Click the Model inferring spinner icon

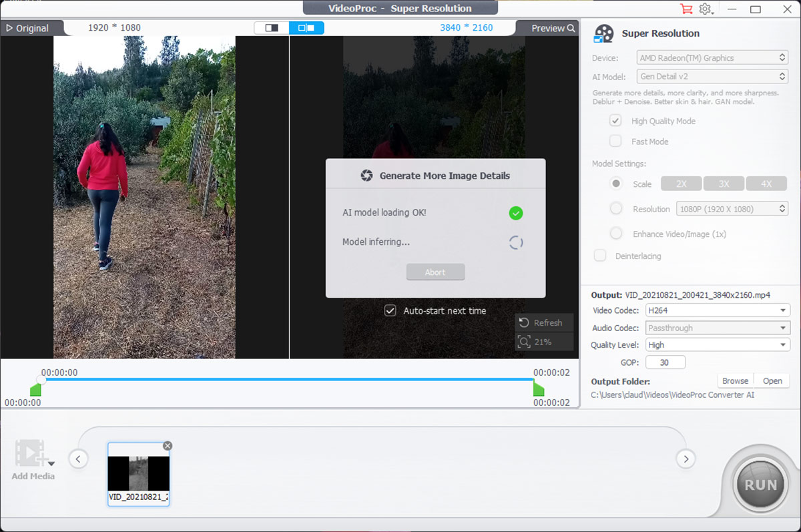pos(515,242)
